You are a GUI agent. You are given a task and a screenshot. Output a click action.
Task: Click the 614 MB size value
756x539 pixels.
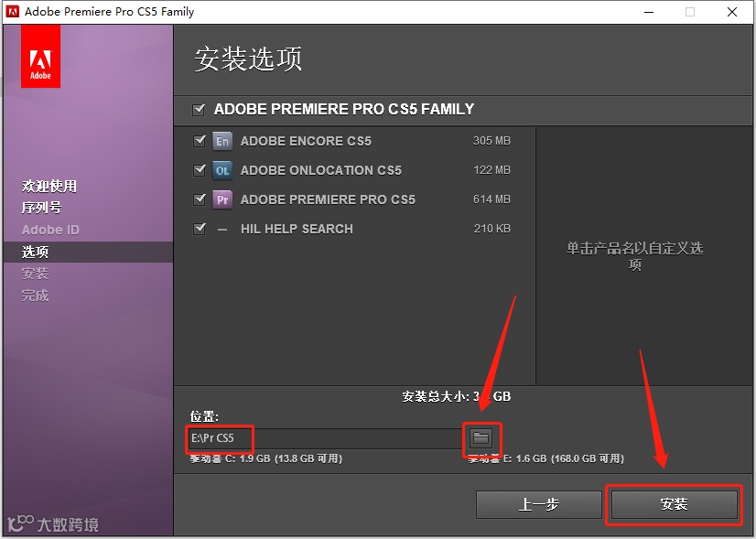(491, 199)
